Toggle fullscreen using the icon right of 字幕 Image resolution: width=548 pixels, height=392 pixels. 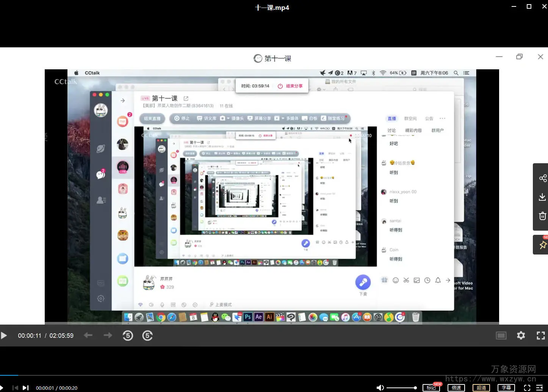click(x=527, y=388)
